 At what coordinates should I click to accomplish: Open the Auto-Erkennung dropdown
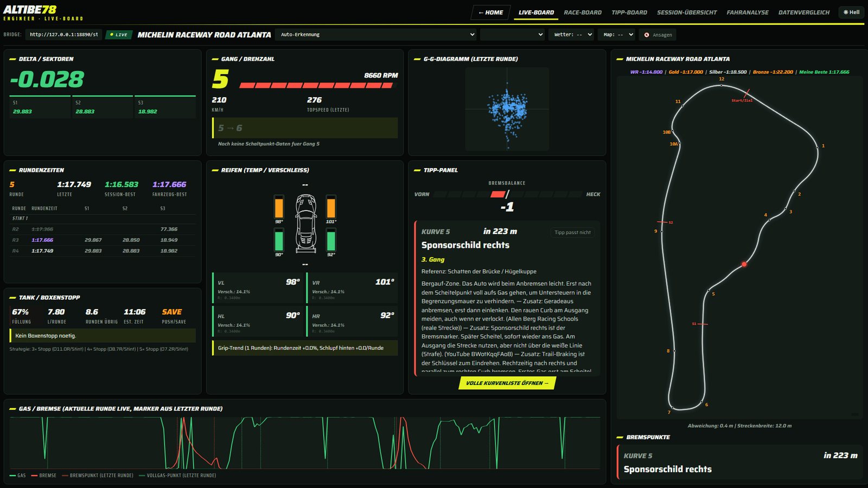pos(376,35)
